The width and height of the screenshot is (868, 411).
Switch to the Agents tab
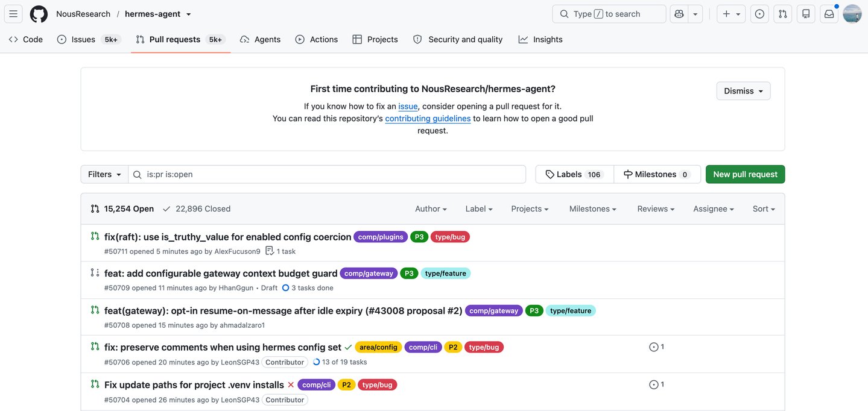(x=260, y=39)
